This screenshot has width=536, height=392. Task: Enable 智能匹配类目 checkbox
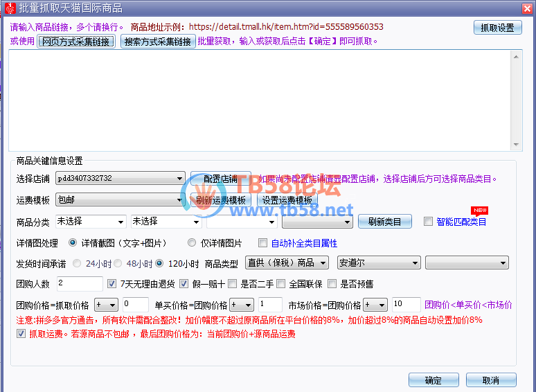click(428, 222)
